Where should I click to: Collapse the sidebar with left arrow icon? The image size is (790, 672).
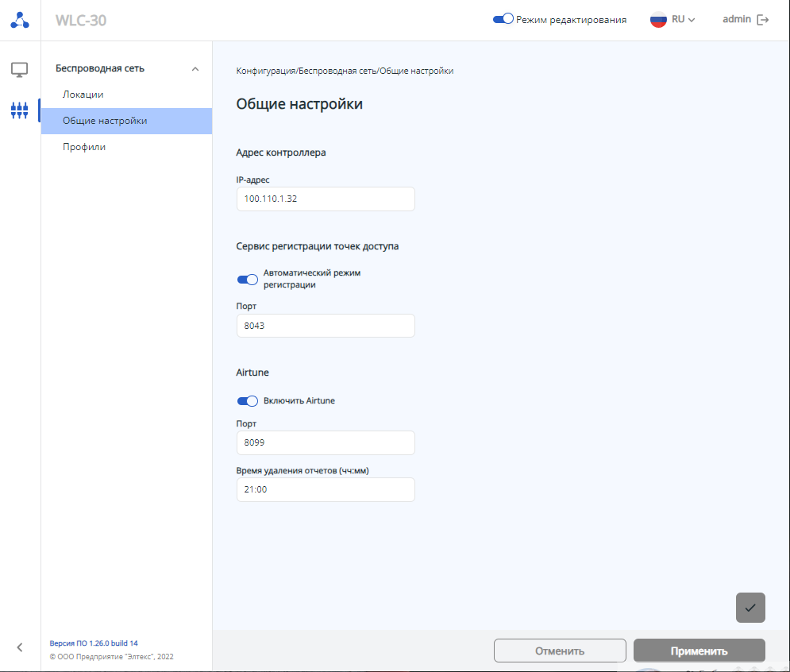[20, 647]
